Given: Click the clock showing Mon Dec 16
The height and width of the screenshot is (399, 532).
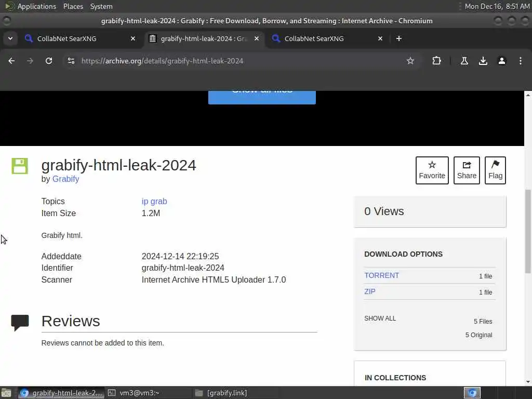Looking at the screenshot, I should coord(497,6).
